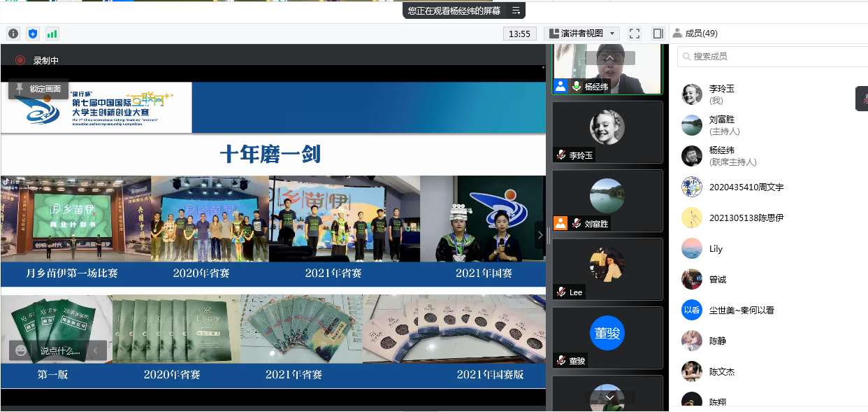This screenshot has width=868, height=412.
Task: Click Lee's muted microphone icon
Action: pos(560,292)
